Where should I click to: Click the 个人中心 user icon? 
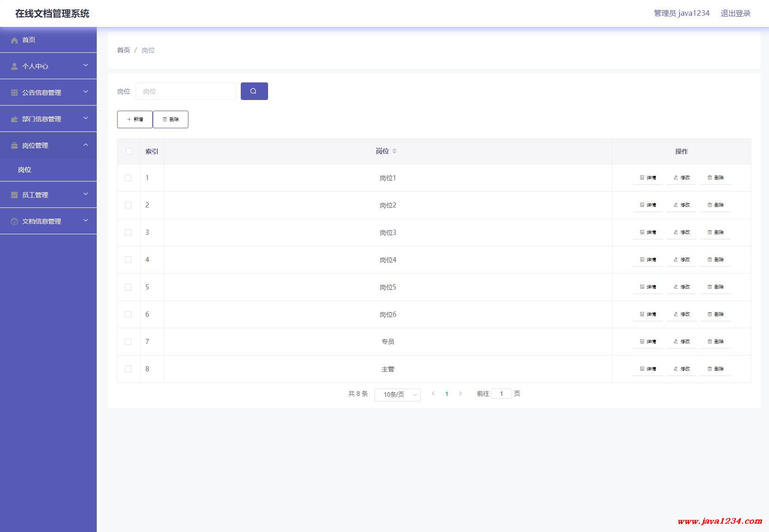click(14, 67)
